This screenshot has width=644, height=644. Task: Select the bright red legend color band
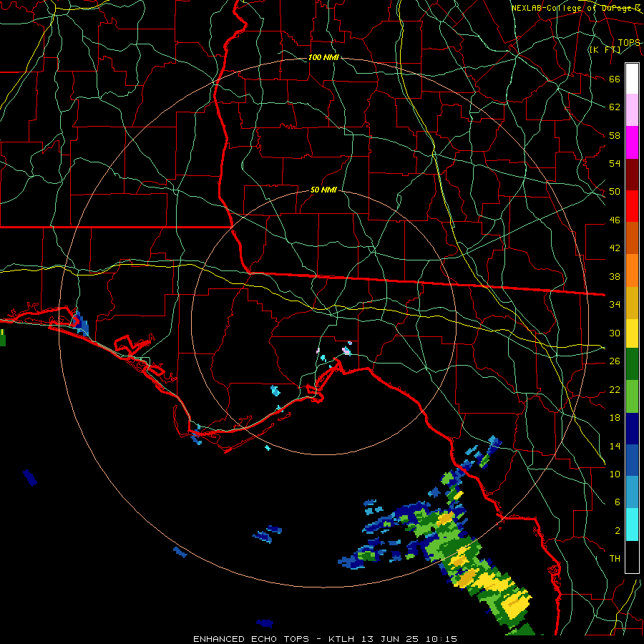632,206
